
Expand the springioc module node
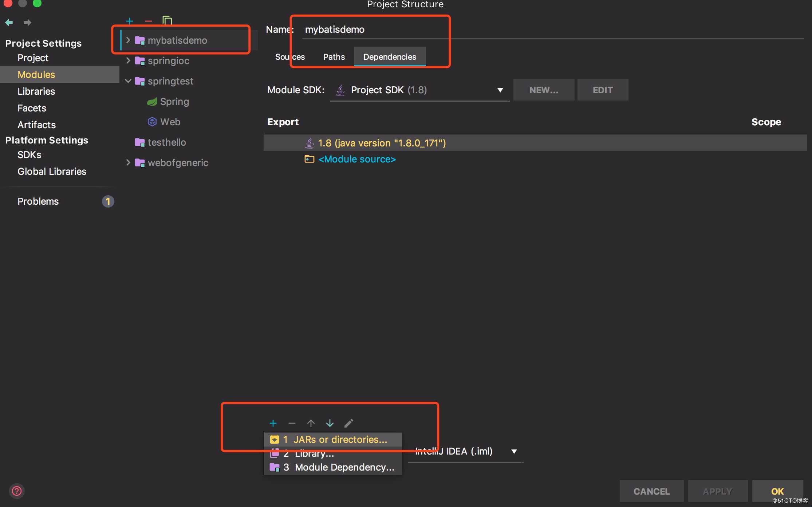[x=128, y=60]
